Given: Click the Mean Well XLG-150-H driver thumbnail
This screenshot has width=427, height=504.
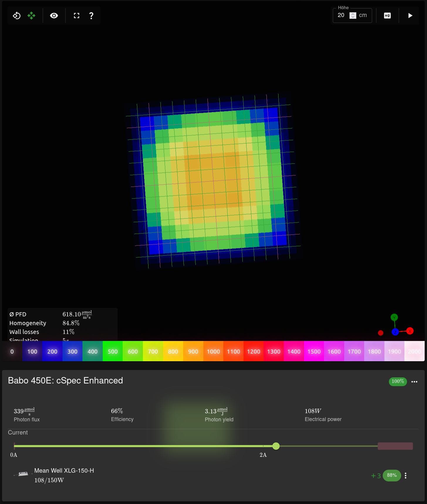Looking at the screenshot, I should pos(23,474).
